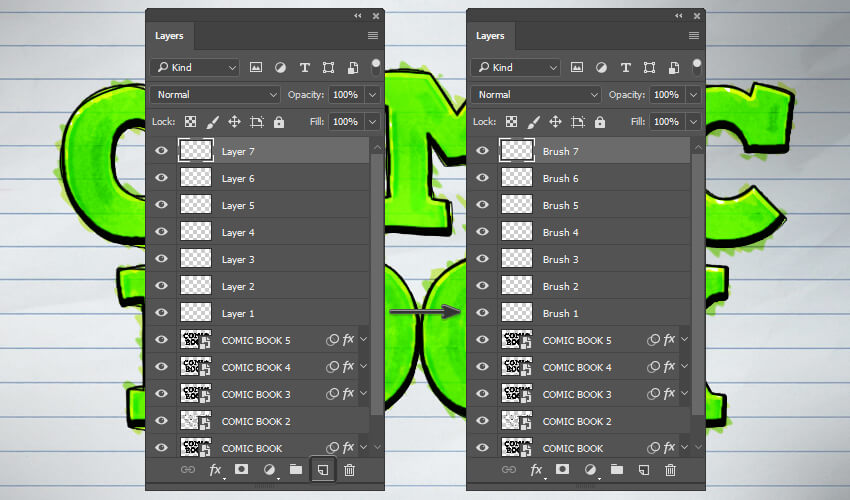Collapse right panel double-arrow

[x=679, y=16]
